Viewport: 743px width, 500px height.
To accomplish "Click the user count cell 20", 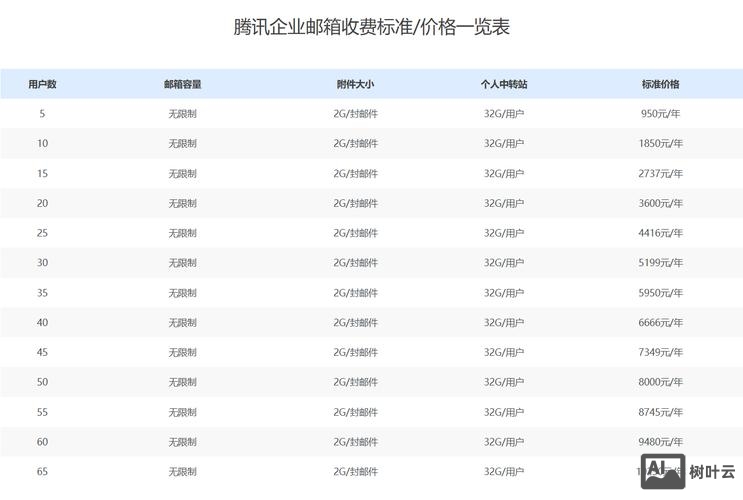I will [42, 203].
